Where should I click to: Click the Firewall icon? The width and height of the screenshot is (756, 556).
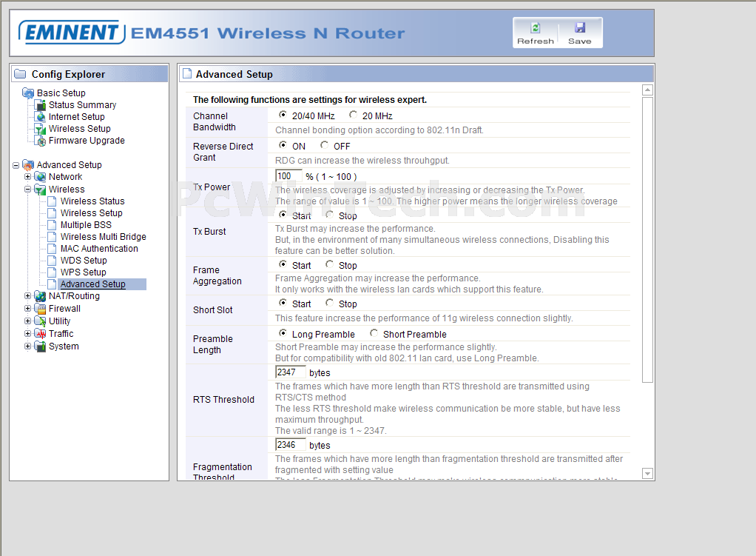pyautogui.click(x=41, y=309)
